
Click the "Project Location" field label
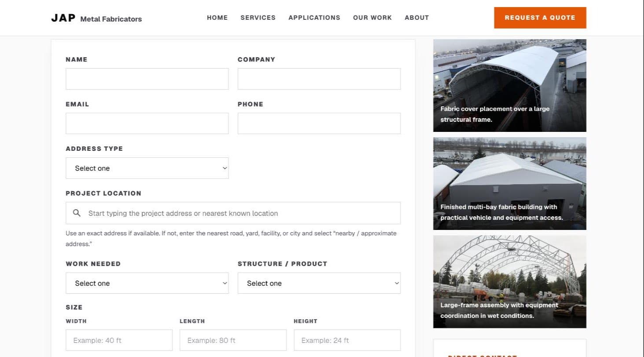coord(103,193)
